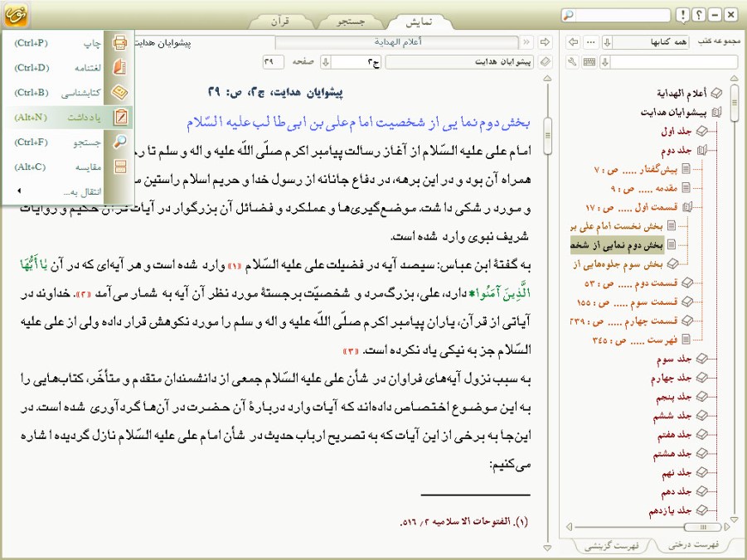Click the book icon next to قسمت چهارم
This screenshot has width=747, height=560.
click(x=687, y=321)
